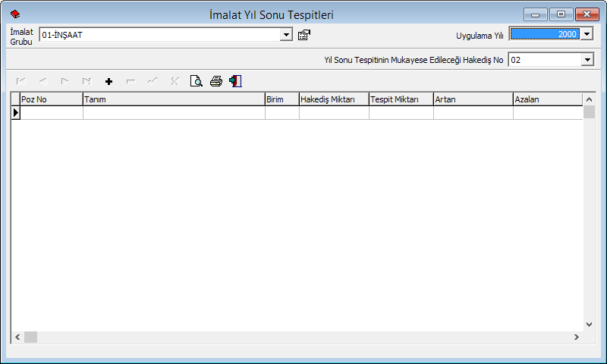
Task: Go to first record navigation arrow
Action: [20, 81]
